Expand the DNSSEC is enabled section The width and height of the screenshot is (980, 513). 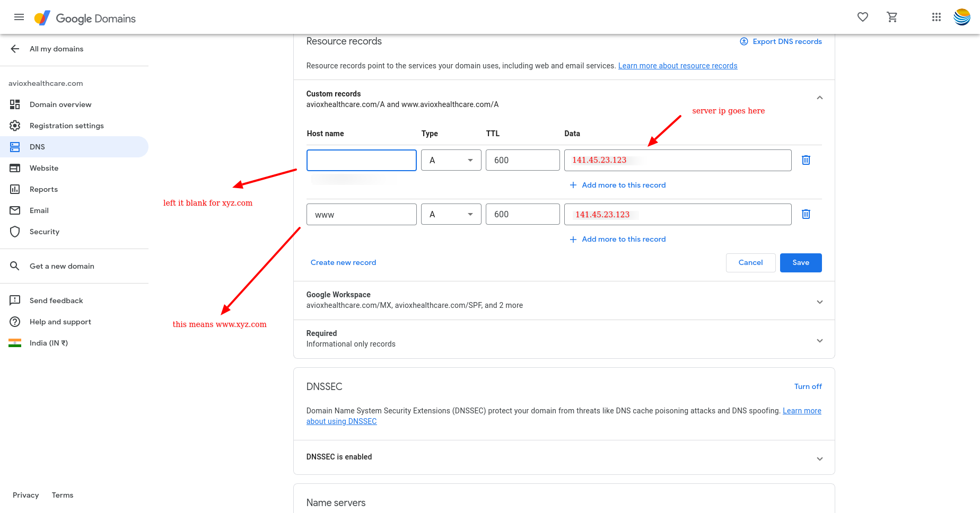(820, 459)
